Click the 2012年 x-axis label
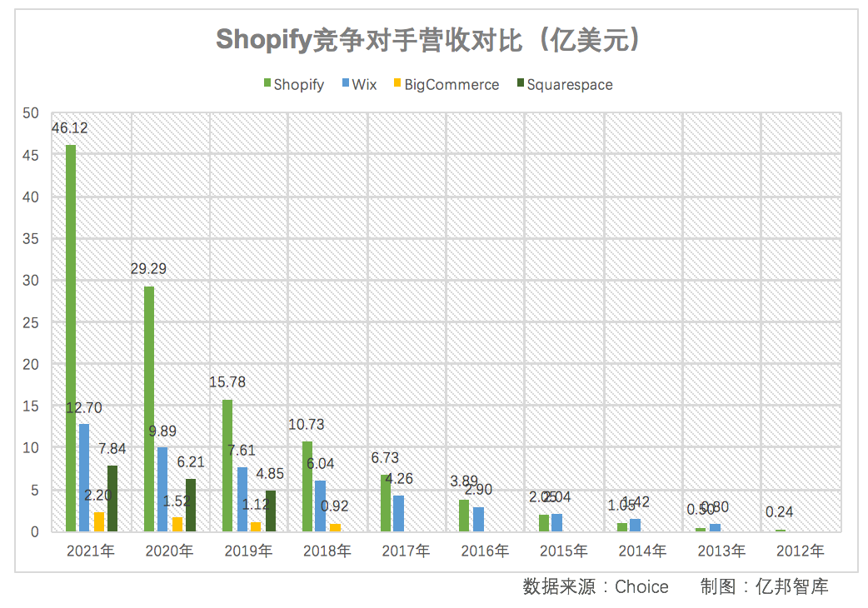868x608 pixels. click(x=800, y=551)
